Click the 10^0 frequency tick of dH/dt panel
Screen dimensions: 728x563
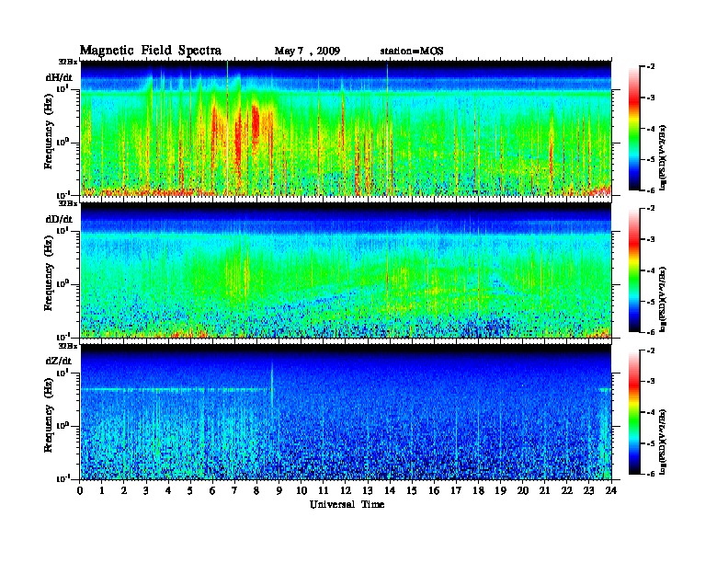point(63,142)
